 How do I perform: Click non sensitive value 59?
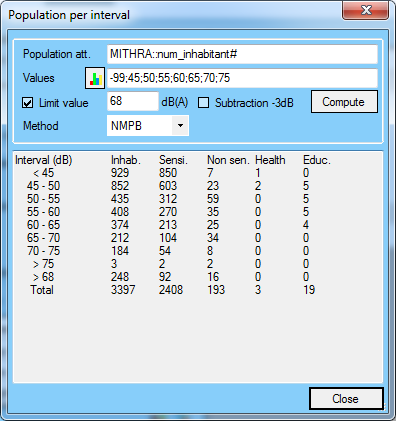pyautogui.click(x=213, y=199)
